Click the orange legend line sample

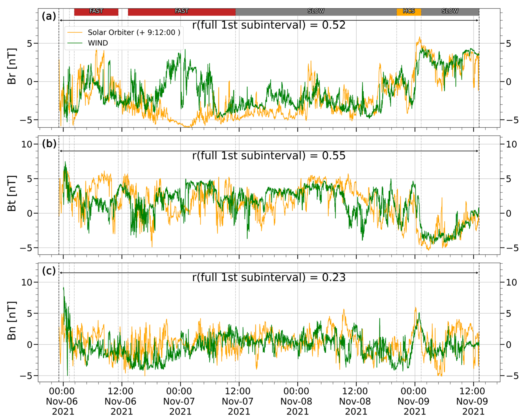(75, 32)
